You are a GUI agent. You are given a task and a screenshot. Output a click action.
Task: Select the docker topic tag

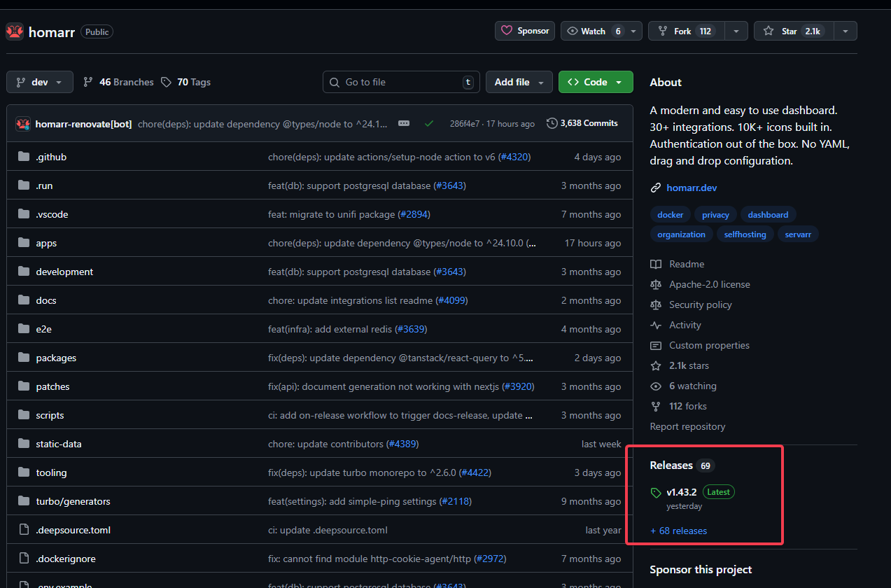(x=670, y=215)
